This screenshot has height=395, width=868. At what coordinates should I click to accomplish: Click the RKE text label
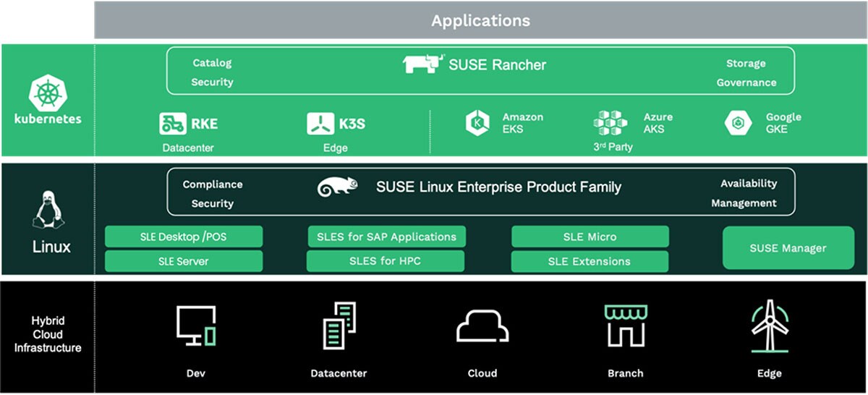(x=204, y=124)
